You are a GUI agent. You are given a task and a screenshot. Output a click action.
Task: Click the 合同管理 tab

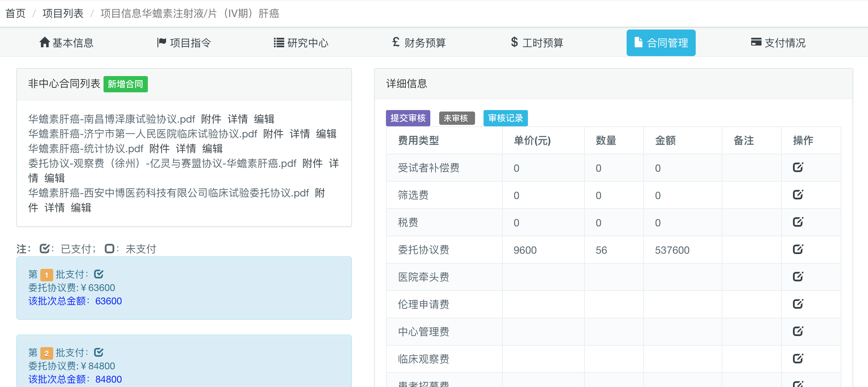[661, 43]
